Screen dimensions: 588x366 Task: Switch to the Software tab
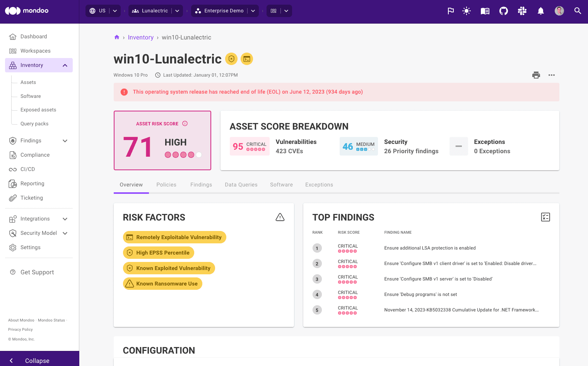click(x=281, y=185)
